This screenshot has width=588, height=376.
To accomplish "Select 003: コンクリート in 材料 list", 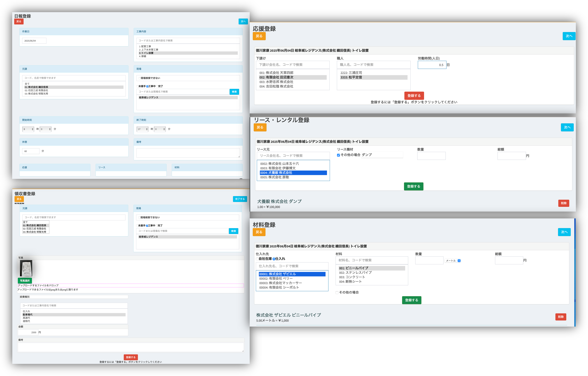I will [372, 277].
